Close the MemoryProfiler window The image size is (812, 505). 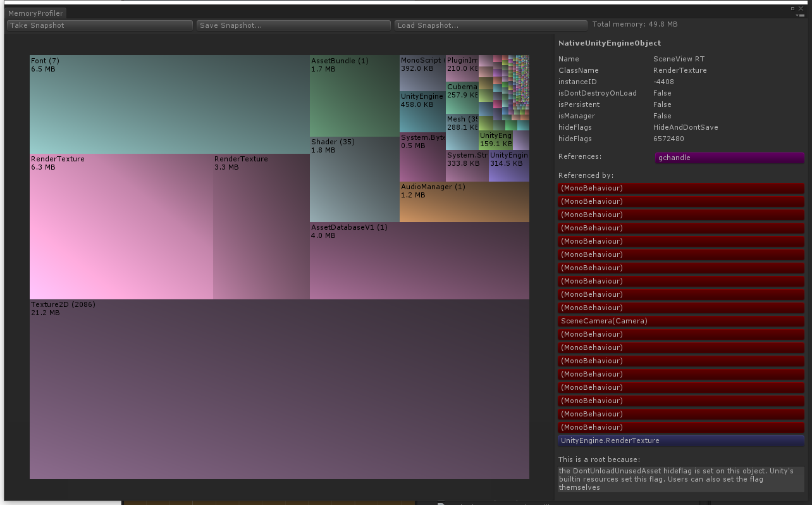point(801,8)
